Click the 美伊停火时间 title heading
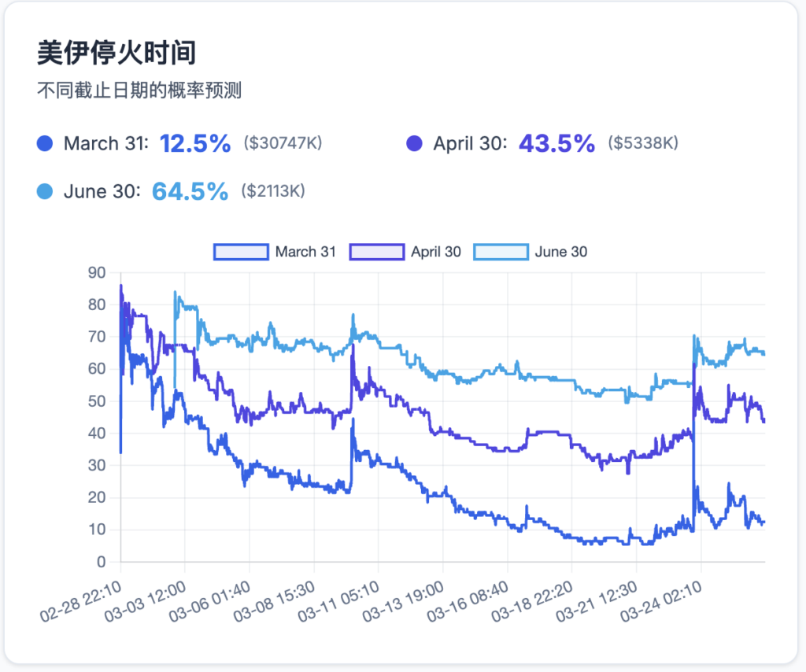The width and height of the screenshot is (806, 672). [x=116, y=54]
